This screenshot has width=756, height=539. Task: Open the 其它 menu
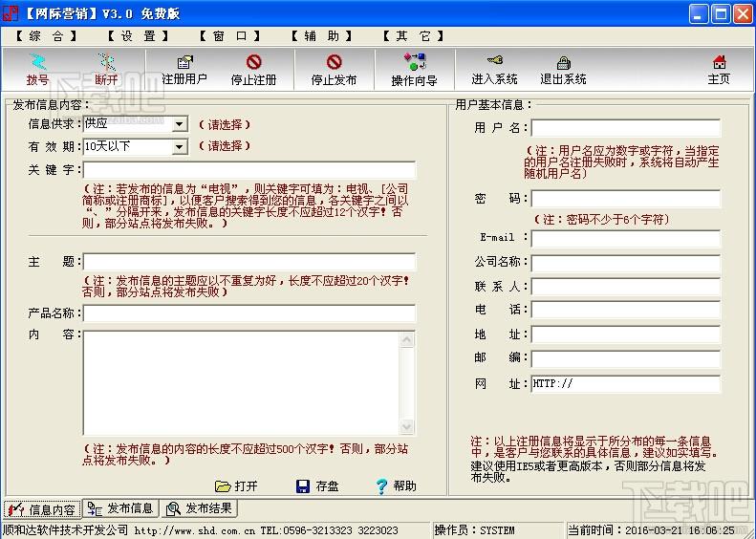click(x=413, y=36)
